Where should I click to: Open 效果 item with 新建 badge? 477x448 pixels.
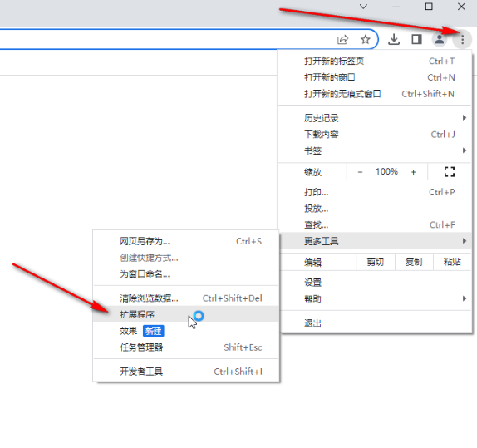click(186, 331)
